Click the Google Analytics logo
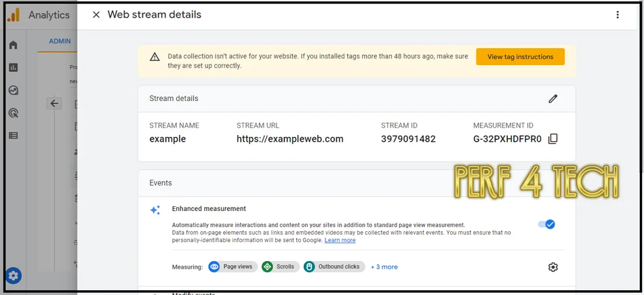644x295 pixels. tap(13, 15)
